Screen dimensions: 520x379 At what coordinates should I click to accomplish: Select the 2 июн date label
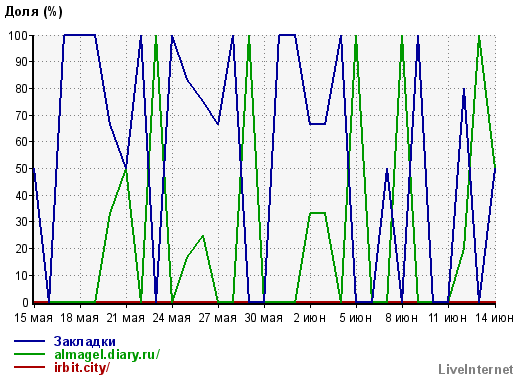click(310, 318)
